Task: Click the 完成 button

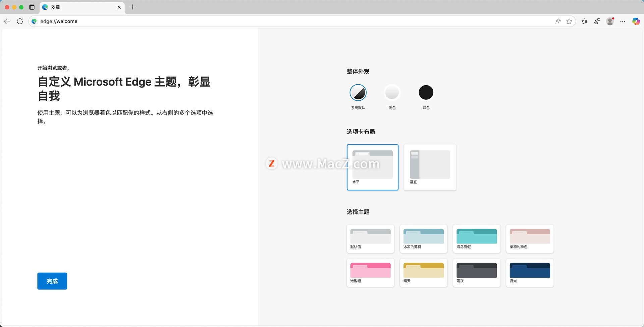Action: coord(52,281)
